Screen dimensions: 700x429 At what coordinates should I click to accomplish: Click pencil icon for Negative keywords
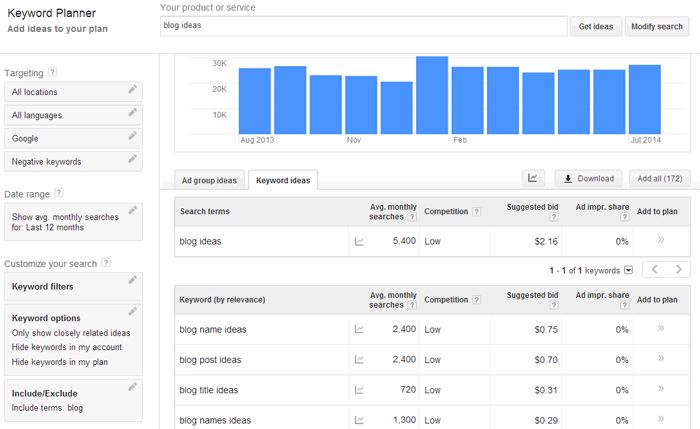[x=132, y=160]
